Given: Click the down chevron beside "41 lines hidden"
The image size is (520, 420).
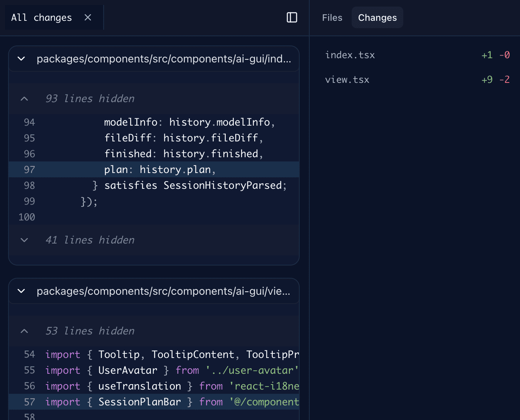Looking at the screenshot, I should pyautogui.click(x=24, y=240).
